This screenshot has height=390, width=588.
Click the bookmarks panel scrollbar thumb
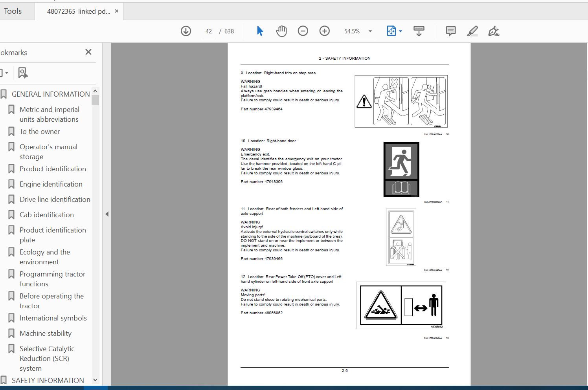[x=95, y=100]
